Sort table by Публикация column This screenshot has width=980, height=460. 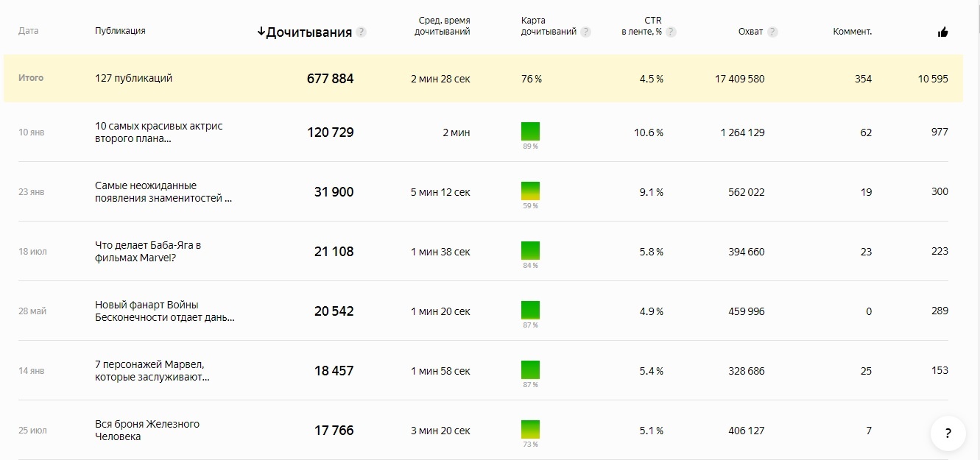(120, 31)
